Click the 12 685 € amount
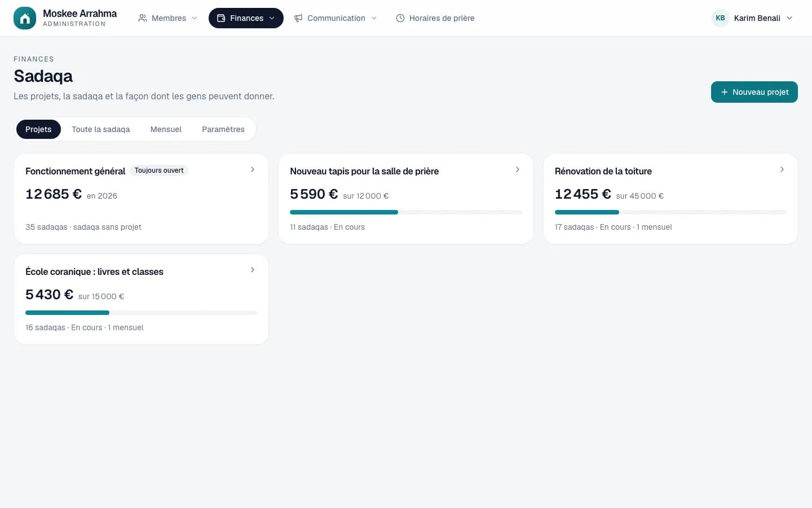This screenshot has width=812, height=508. pos(54,194)
